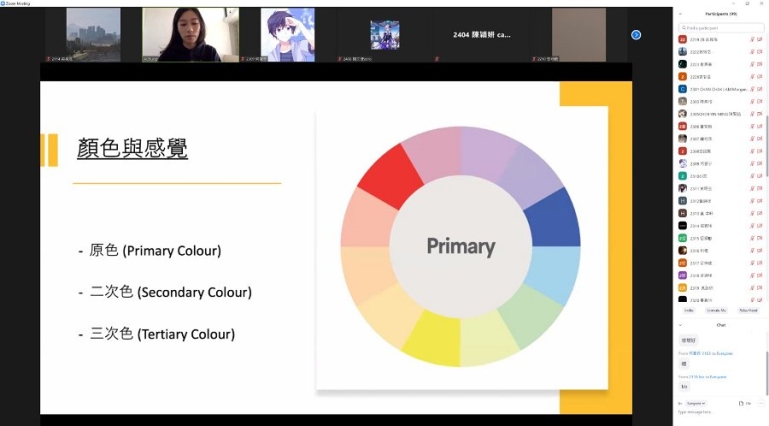This screenshot has height=426, width=769.
Task: Click the red segment of the colour wheel
Action: (x=391, y=176)
